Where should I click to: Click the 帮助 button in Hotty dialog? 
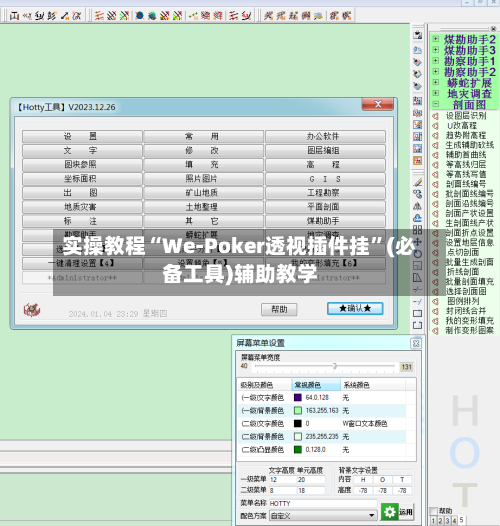[279, 309]
